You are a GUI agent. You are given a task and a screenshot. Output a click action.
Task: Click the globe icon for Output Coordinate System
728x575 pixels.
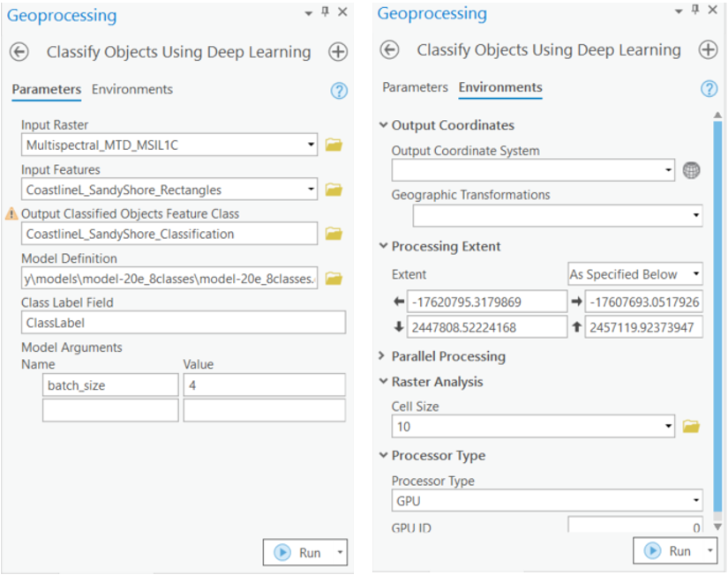[692, 170]
